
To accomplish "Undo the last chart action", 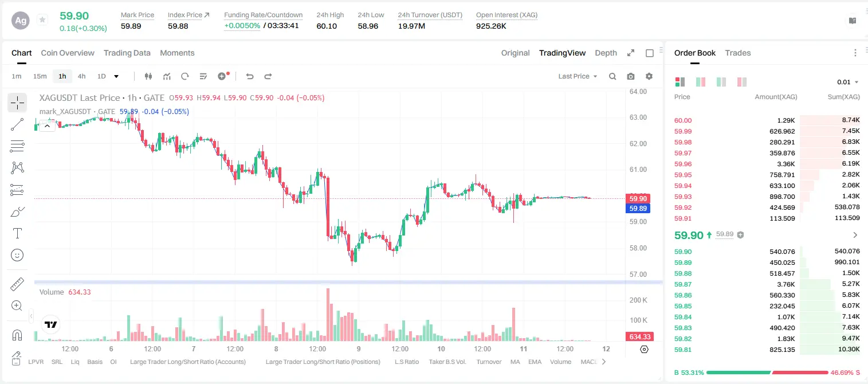I will [x=250, y=76].
